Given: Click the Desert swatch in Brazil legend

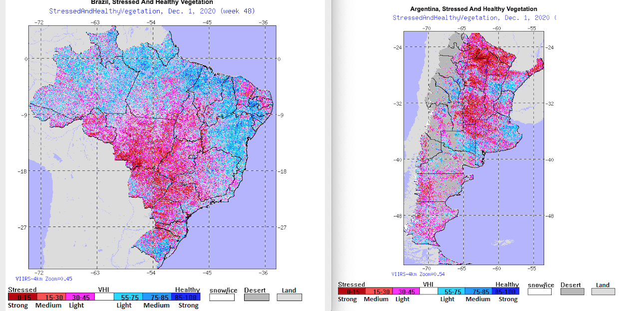Looking at the screenshot, I should click(x=256, y=297).
